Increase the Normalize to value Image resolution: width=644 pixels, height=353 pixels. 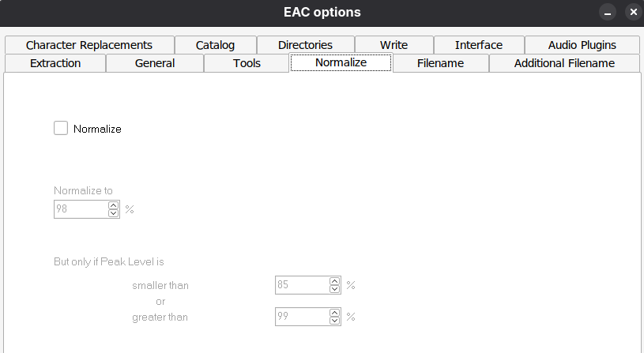[113, 205]
